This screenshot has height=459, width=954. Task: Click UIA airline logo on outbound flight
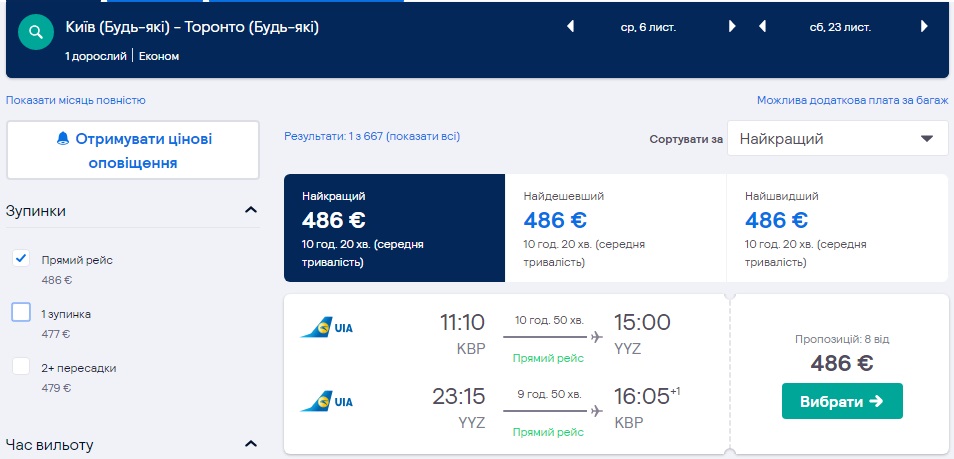point(327,327)
